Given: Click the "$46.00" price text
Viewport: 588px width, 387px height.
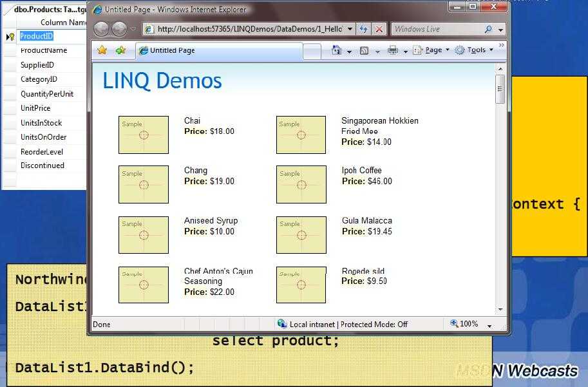Looking at the screenshot, I should click(x=379, y=181).
